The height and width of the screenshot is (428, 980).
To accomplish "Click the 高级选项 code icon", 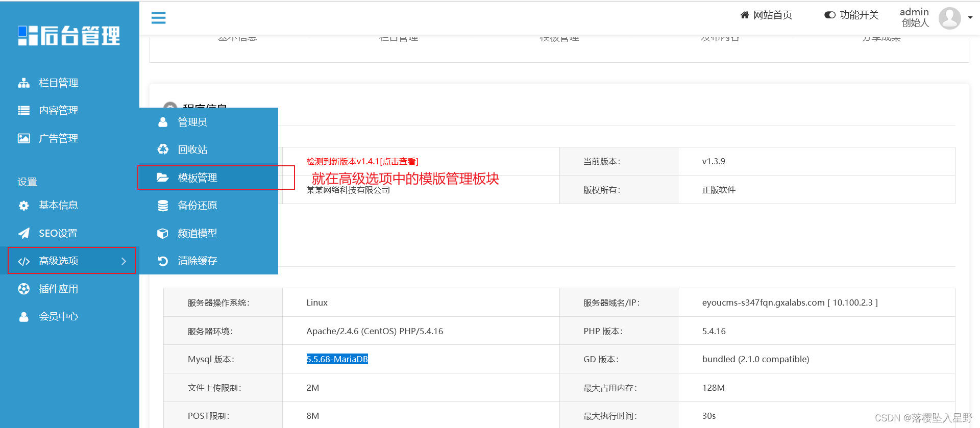I will point(24,261).
